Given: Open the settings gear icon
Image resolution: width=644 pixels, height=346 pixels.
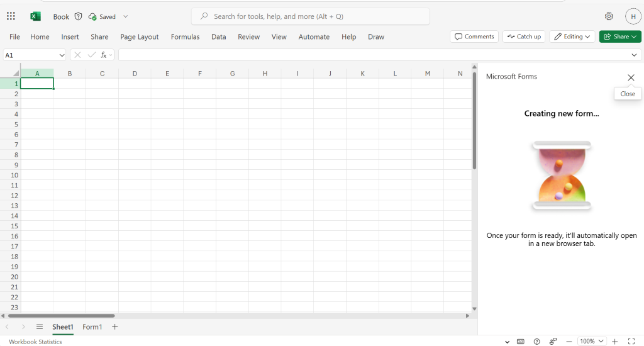Looking at the screenshot, I should 609,16.
